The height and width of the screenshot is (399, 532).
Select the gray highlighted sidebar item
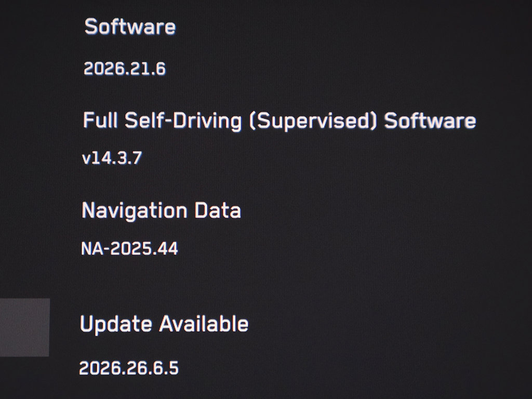tap(24, 327)
